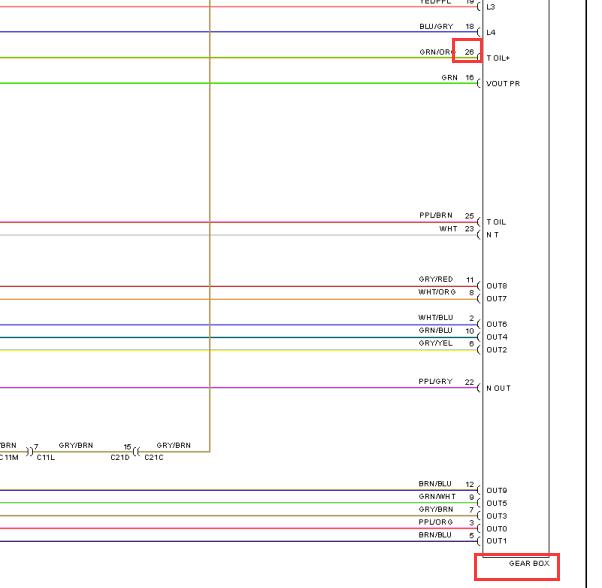Click the GRN/ORG wire color label
Viewport: 602px width, 588px height.
[437, 52]
